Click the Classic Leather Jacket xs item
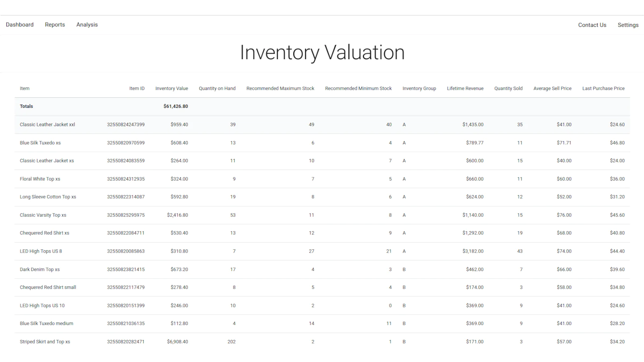644x362 pixels. (x=47, y=161)
